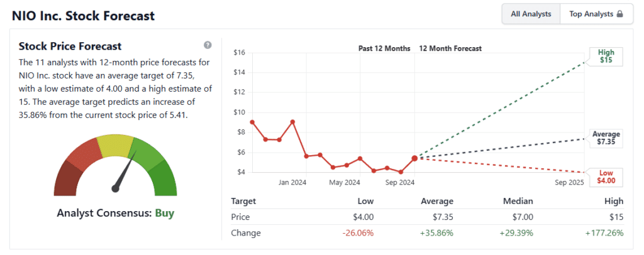This screenshot has height=255, width=644.
Task: Click the Past 12 Months chart label
Action: click(384, 48)
